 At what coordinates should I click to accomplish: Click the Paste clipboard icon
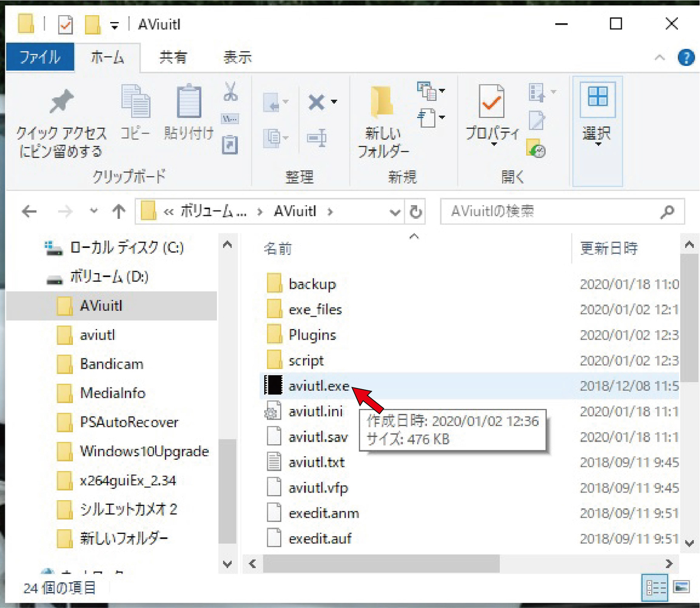tap(188, 102)
